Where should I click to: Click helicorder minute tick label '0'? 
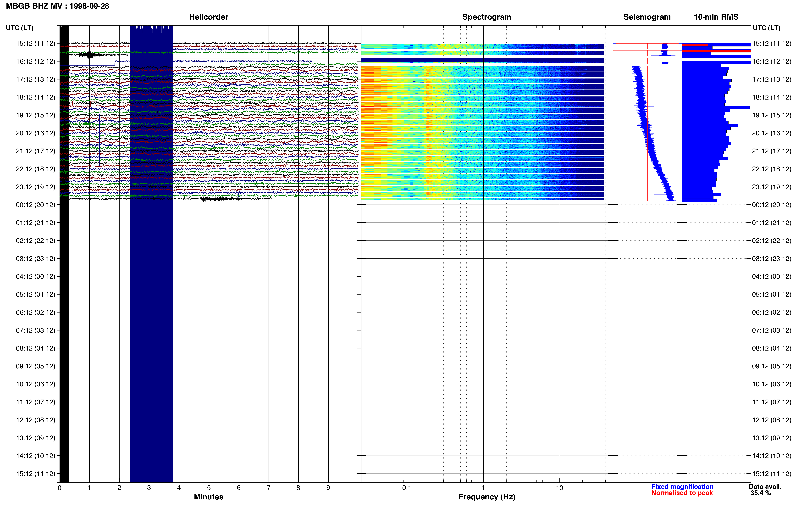pos(59,488)
